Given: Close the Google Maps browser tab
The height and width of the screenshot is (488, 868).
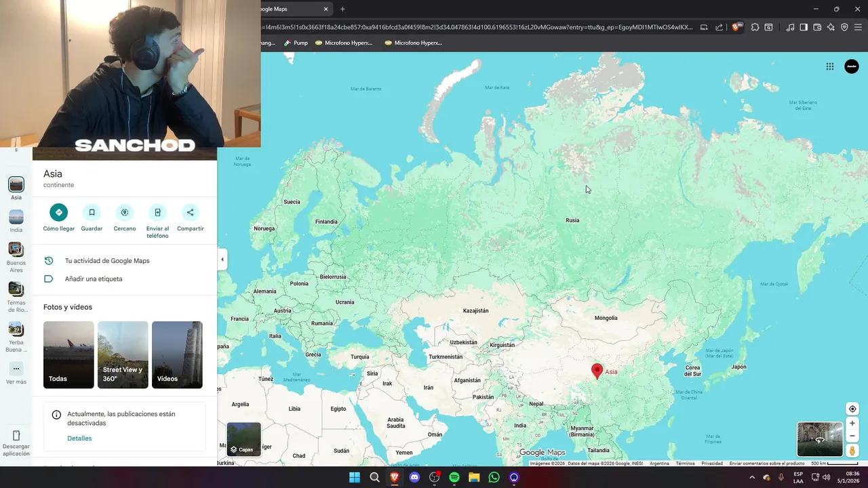Looking at the screenshot, I should 325,9.
